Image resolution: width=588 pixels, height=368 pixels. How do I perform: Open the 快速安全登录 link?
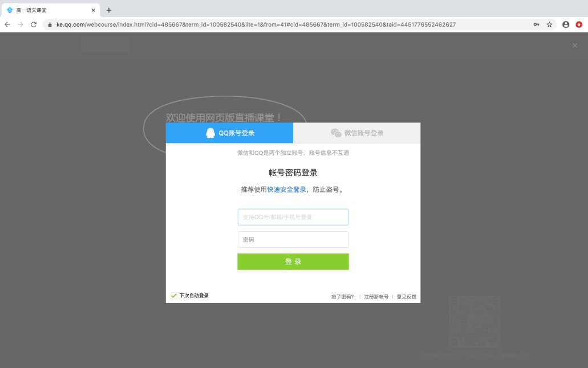click(286, 189)
